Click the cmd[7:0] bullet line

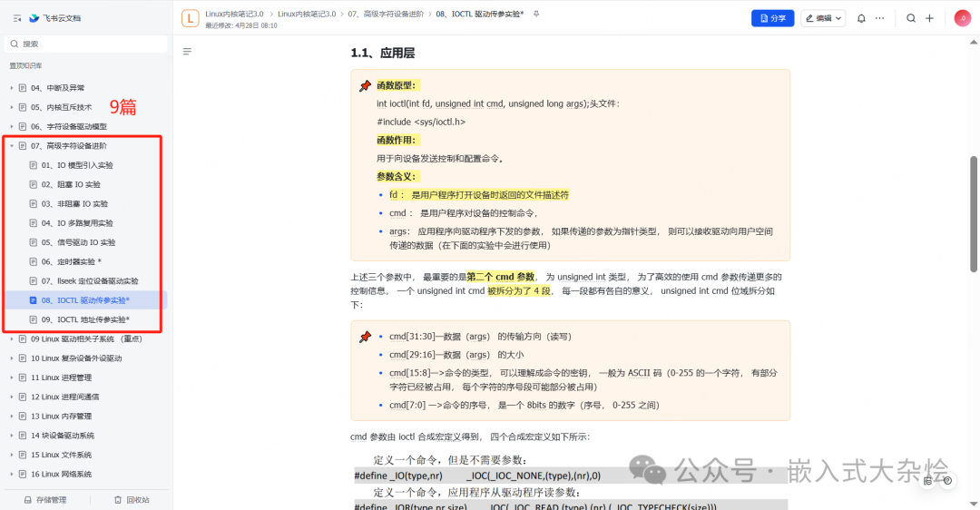click(x=524, y=405)
